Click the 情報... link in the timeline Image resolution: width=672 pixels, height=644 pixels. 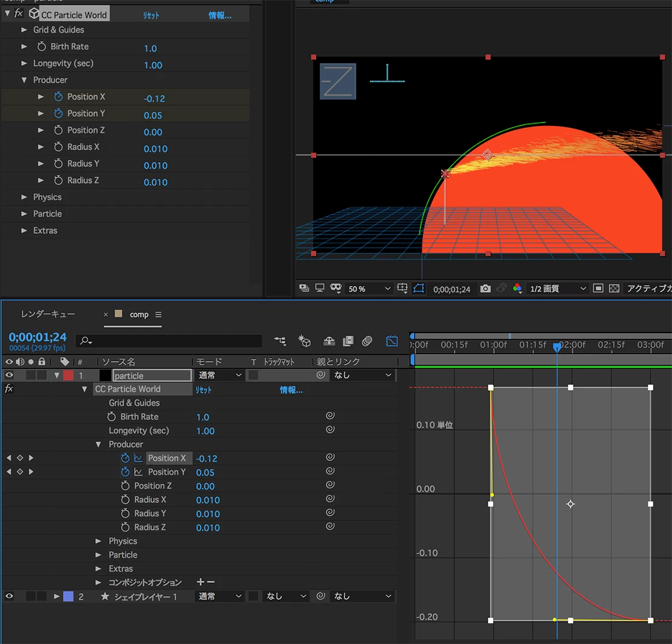(291, 390)
